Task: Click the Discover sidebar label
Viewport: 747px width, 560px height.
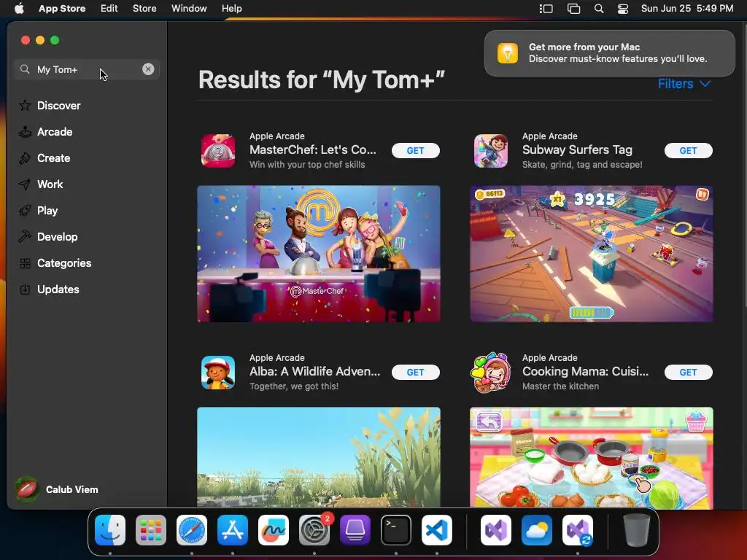Action: (x=58, y=105)
